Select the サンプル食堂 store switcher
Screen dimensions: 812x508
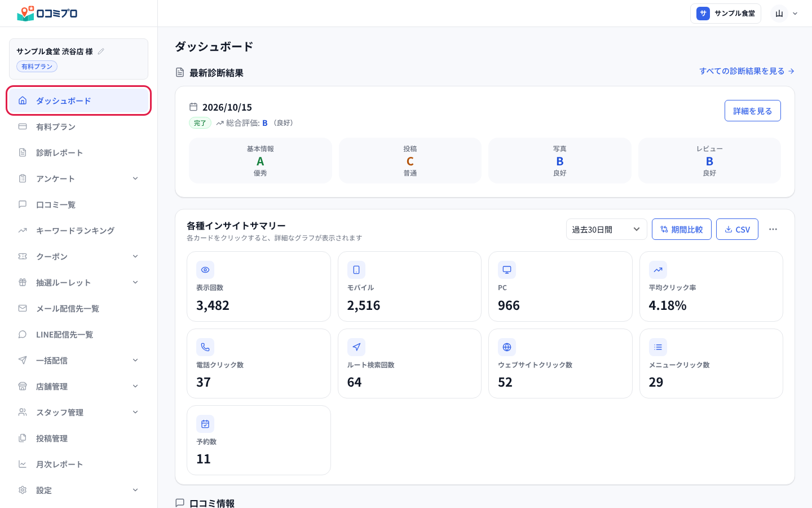(726, 14)
